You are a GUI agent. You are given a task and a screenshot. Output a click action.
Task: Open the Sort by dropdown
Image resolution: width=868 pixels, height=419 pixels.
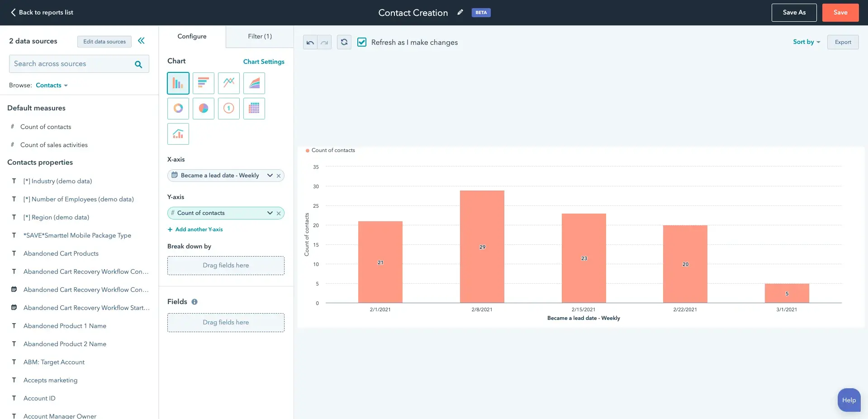(x=806, y=42)
